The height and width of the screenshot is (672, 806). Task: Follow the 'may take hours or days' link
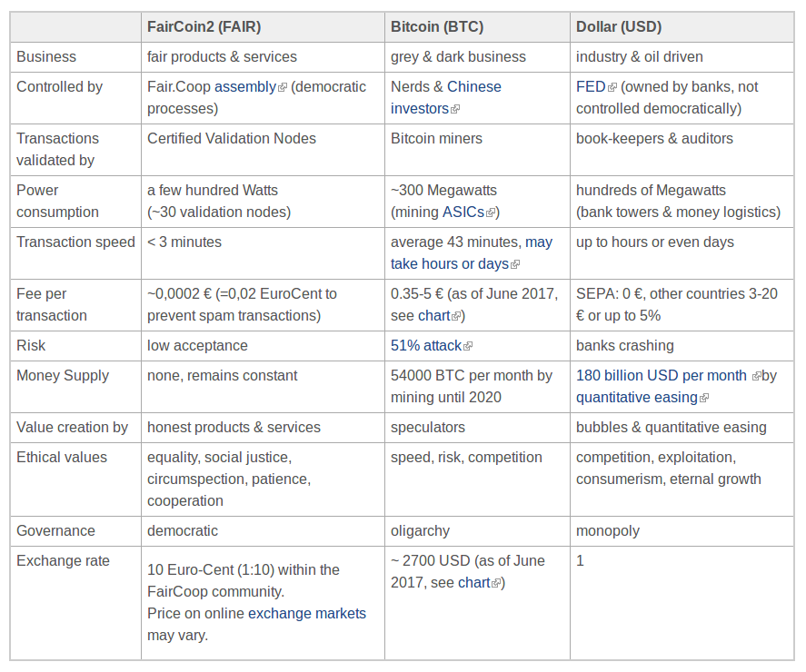[472, 252]
